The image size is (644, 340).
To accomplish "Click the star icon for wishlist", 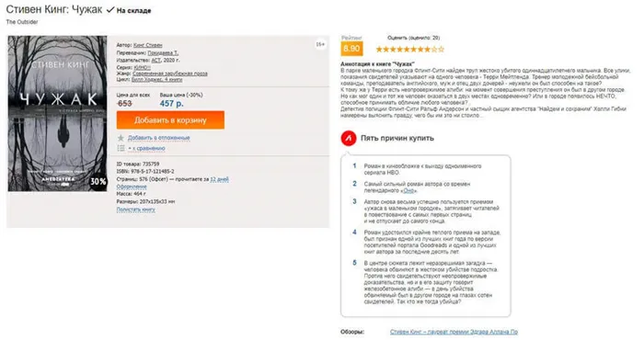I will (x=121, y=138).
